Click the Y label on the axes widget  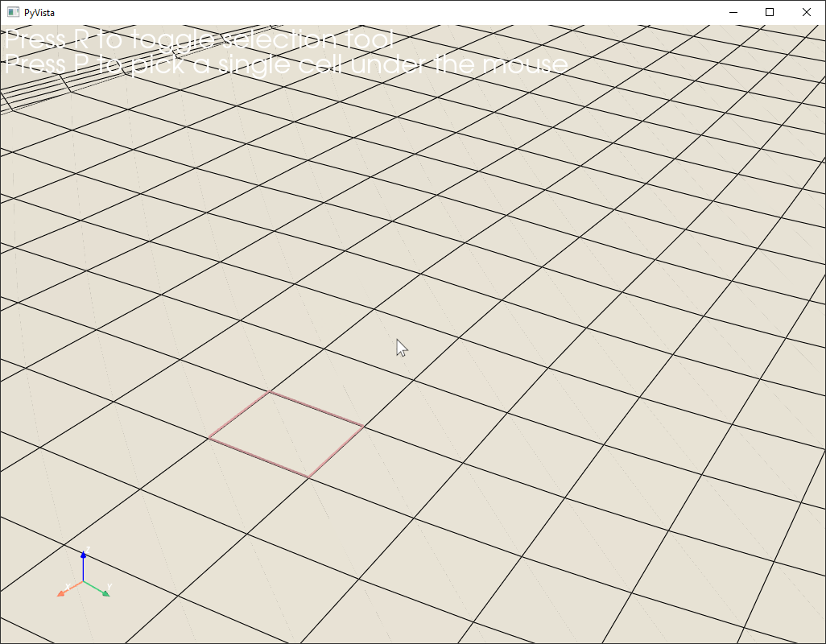pos(109,586)
